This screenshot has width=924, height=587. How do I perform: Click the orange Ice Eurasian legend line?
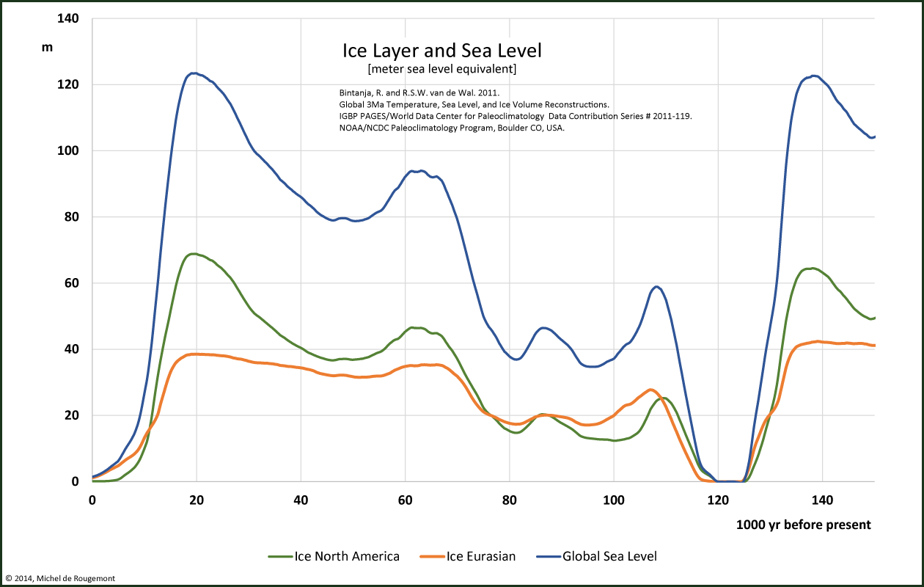433,556
